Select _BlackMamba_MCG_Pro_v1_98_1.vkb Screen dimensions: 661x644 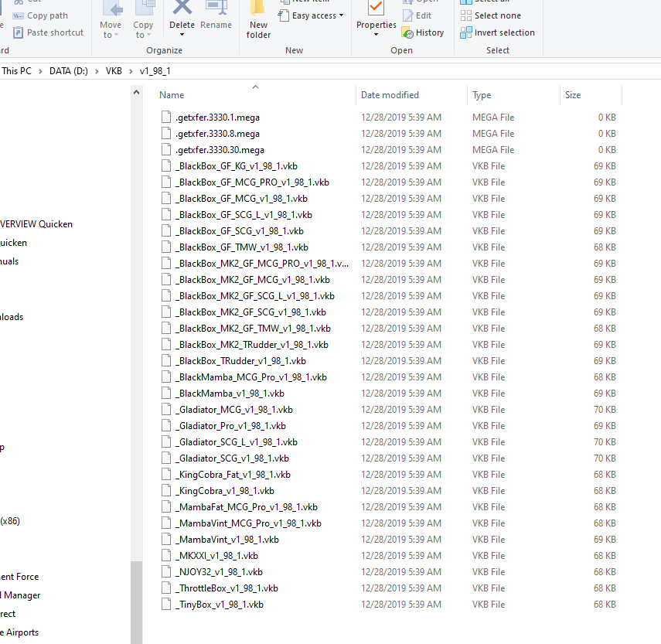(251, 377)
